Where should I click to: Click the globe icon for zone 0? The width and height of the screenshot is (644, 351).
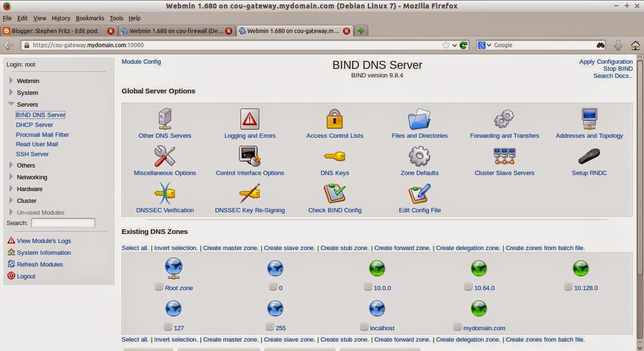(x=275, y=268)
